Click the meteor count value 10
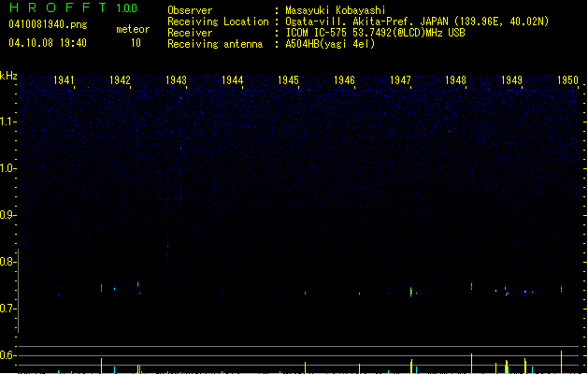The height and width of the screenshot is (374, 588). coord(136,43)
